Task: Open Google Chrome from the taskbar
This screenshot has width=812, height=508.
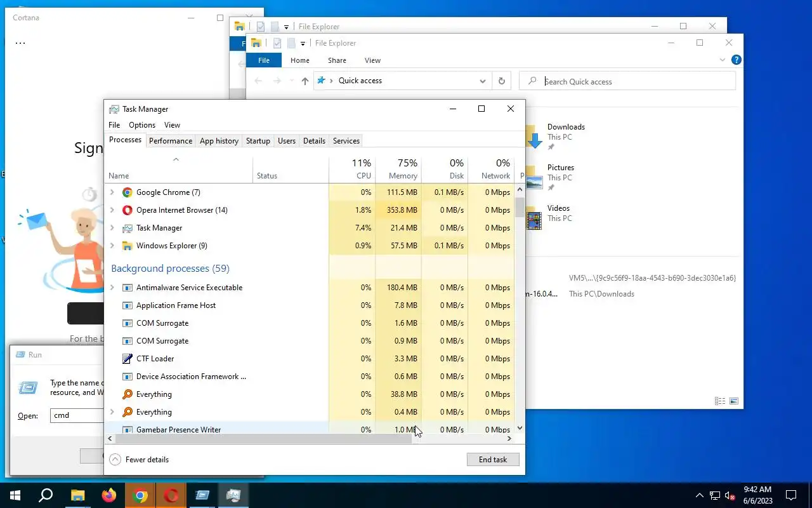Action: click(x=141, y=495)
